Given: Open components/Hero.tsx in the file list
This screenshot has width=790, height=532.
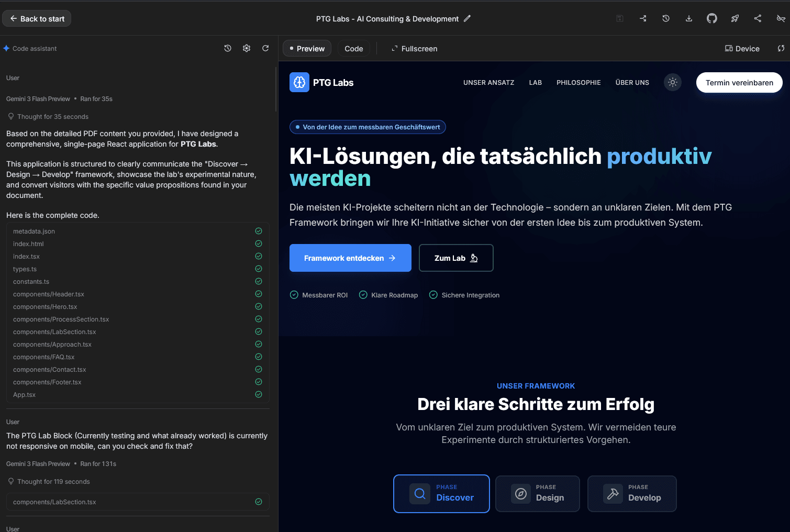Looking at the screenshot, I should [45, 307].
